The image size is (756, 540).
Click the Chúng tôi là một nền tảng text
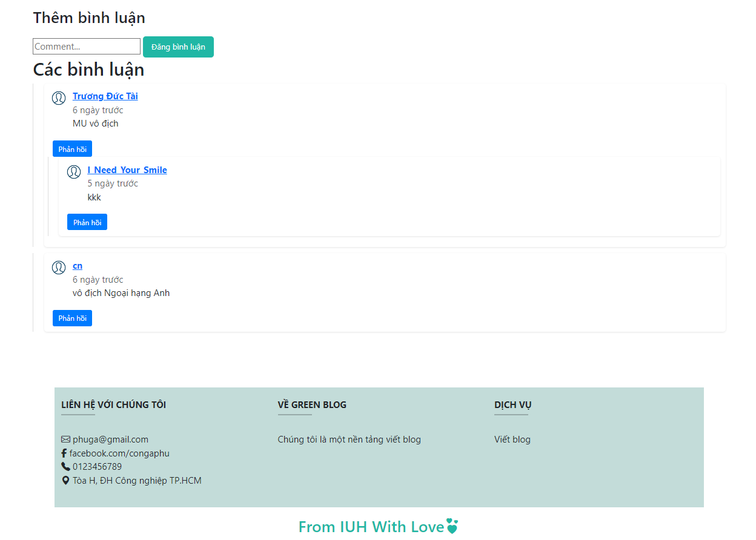[x=350, y=440]
